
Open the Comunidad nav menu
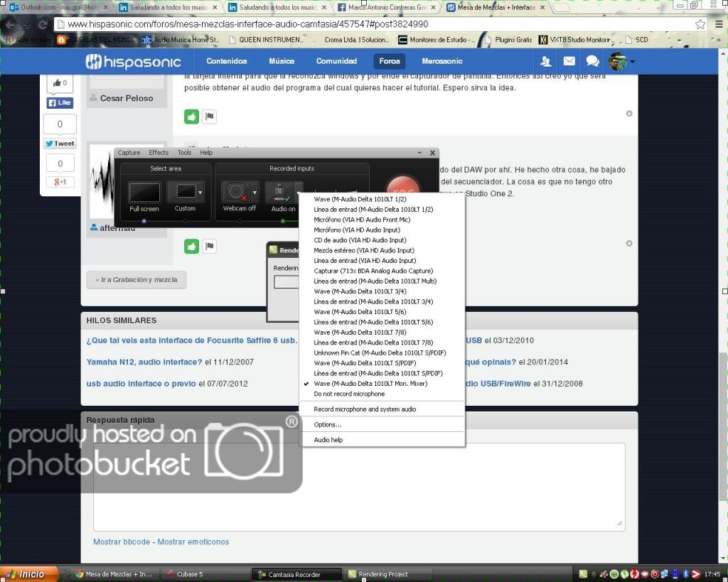pos(336,61)
